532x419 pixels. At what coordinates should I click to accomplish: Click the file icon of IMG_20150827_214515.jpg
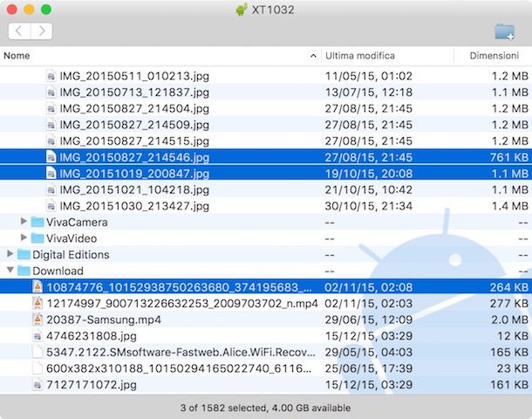[51, 141]
